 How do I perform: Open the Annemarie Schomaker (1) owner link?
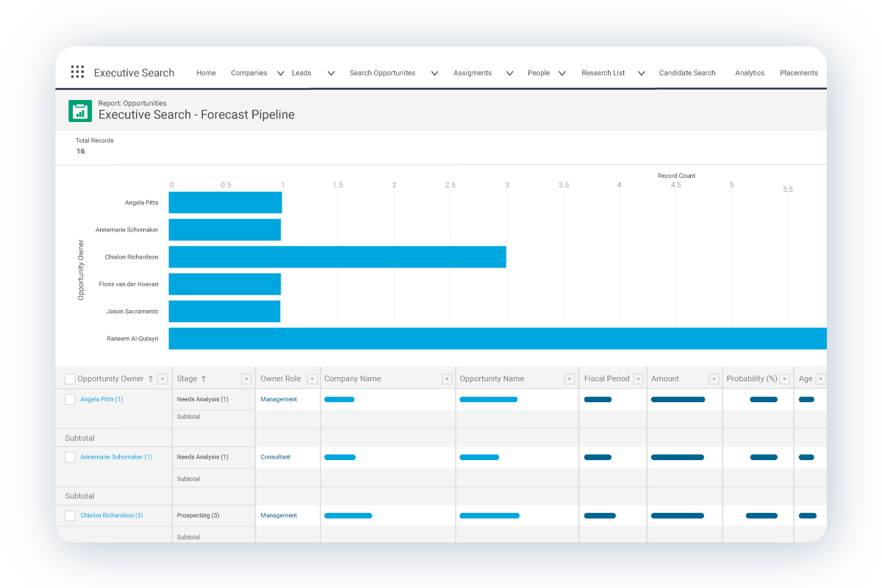click(x=116, y=457)
